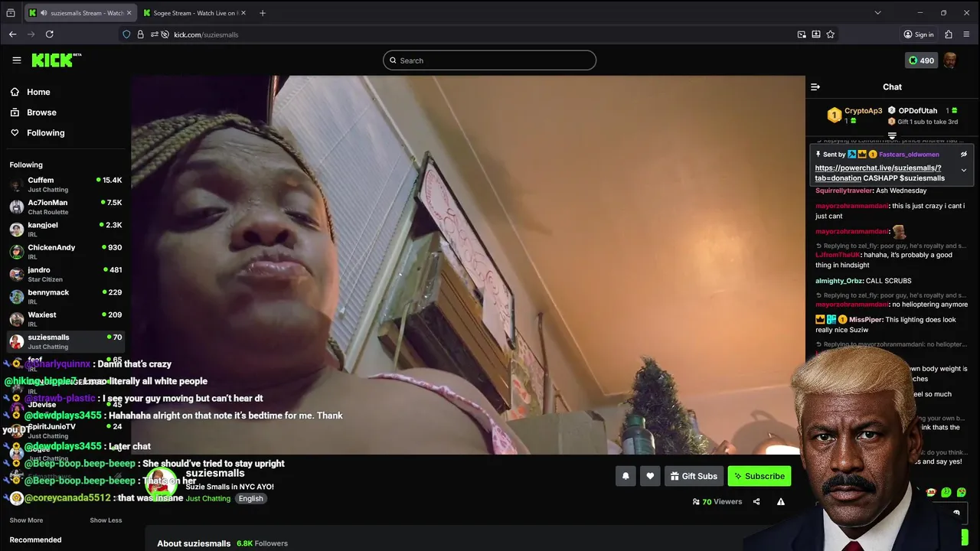Click almighty_Orbz username in chat

(x=838, y=281)
